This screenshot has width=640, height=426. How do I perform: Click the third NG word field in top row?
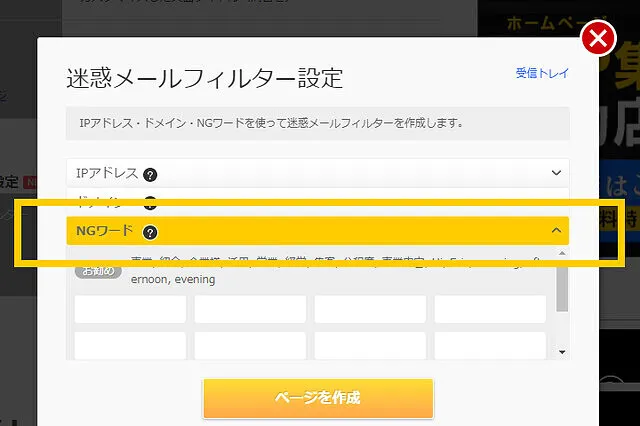click(x=370, y=309)
